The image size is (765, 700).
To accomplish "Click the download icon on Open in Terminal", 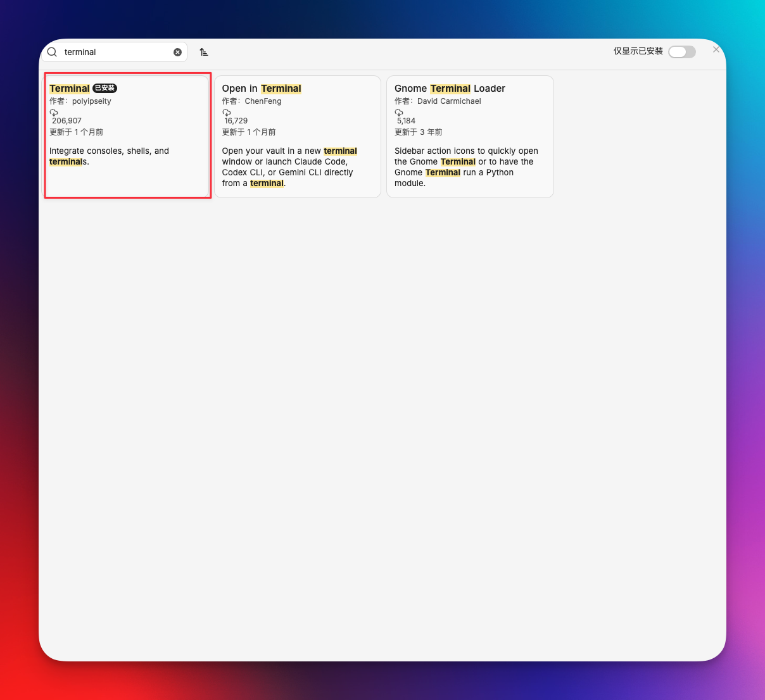I will [226, 112].
